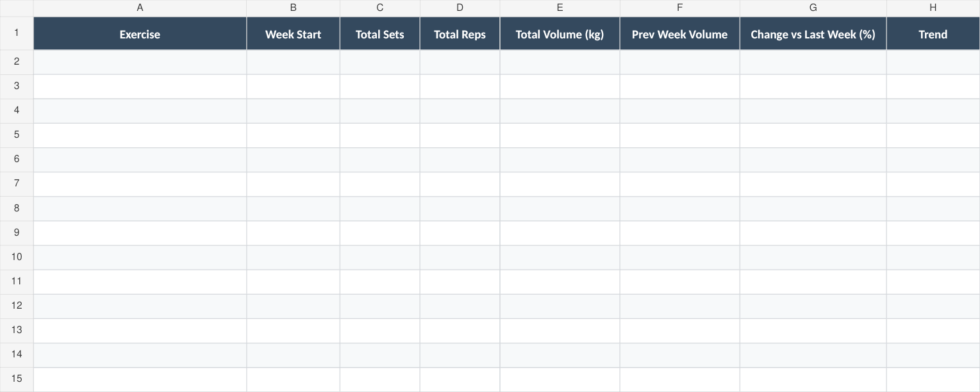Select column D header
Viewport: 980px width, 392px height.
[460, 8]
